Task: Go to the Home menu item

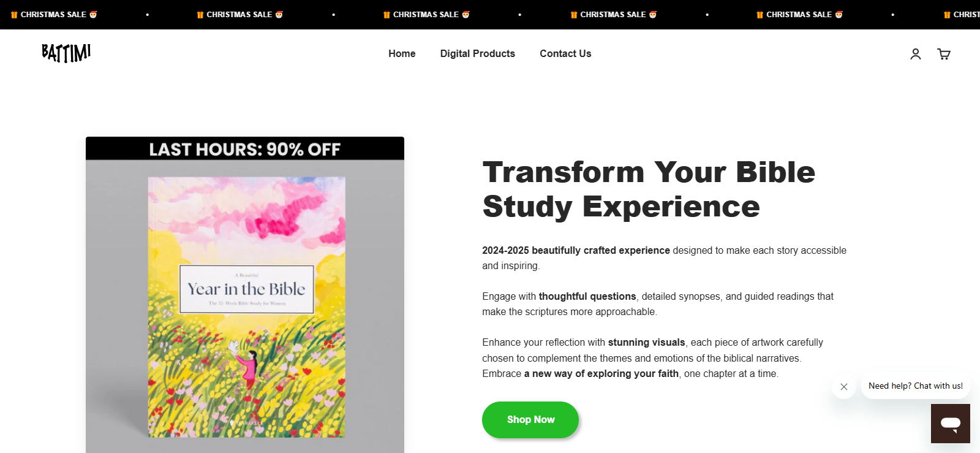Action: tap(402, 54)
